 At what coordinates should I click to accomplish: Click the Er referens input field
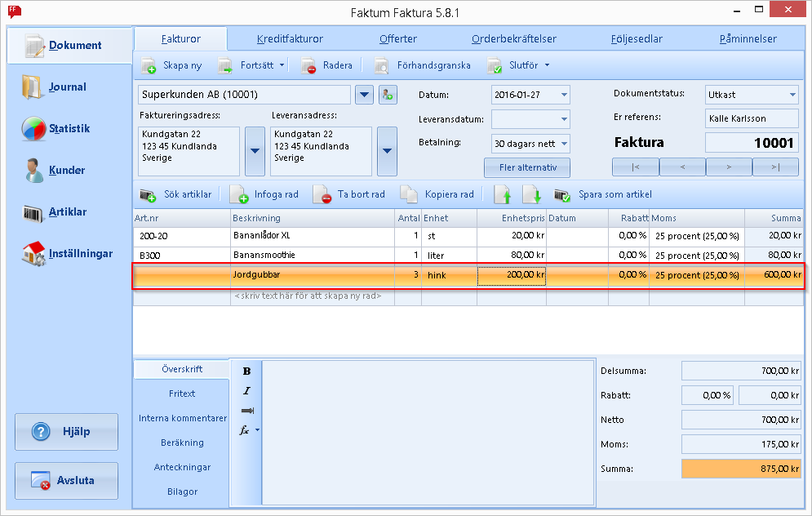coord(752,118)
